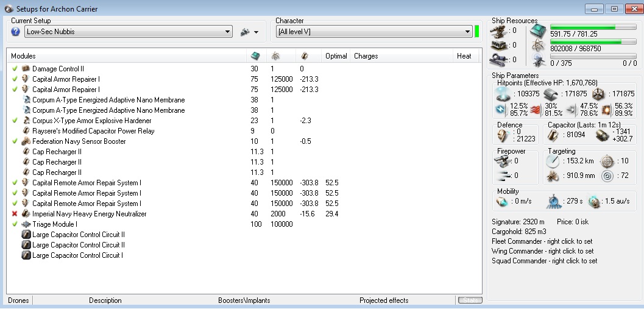
Task: Click the capacitor column header icon
Action: coord(305,56)
